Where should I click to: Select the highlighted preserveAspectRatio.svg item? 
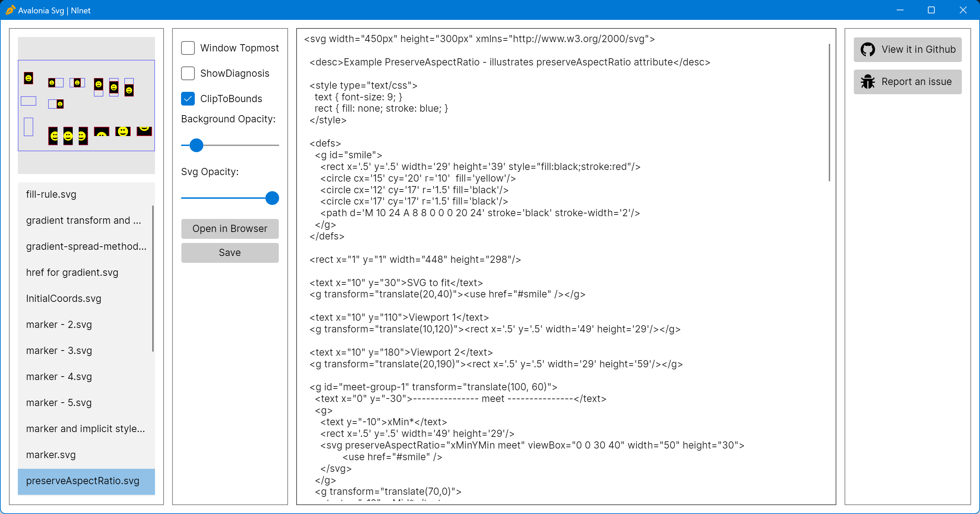[x=83, y=481]
